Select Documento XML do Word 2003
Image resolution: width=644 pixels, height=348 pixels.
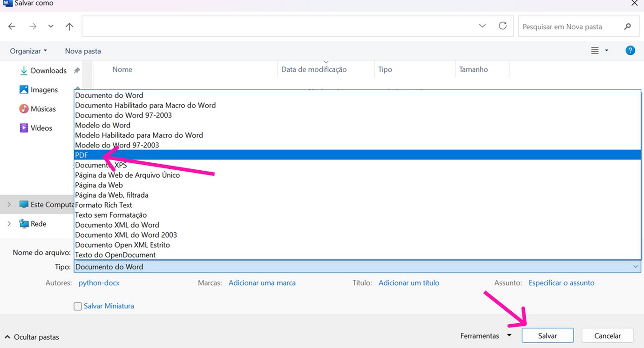357,235
